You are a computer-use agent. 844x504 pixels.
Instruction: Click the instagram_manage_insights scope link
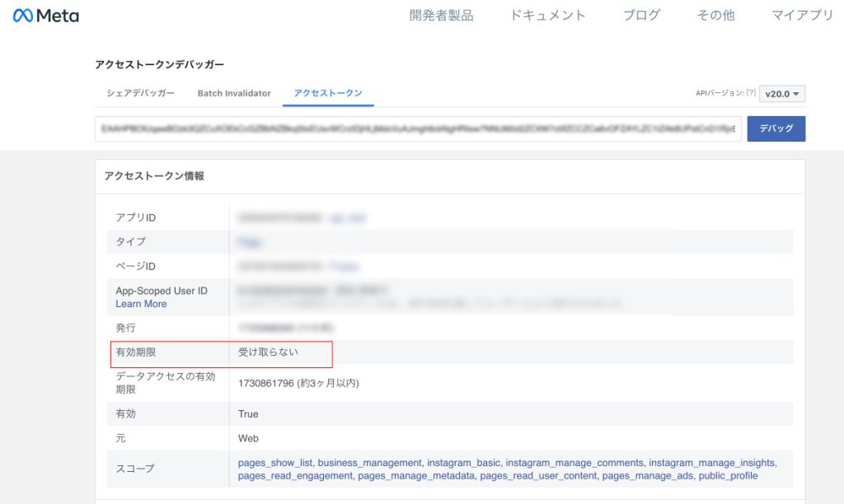tap(712, 463)
